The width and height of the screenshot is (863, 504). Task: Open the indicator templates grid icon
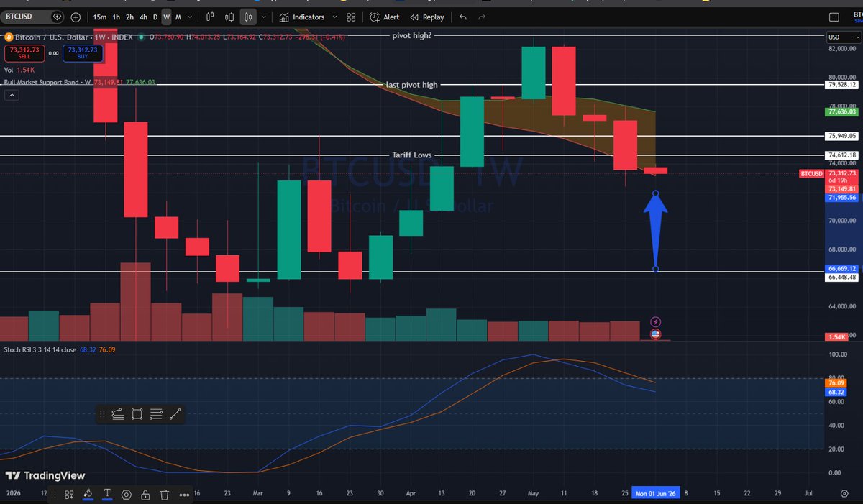(351, 17)
